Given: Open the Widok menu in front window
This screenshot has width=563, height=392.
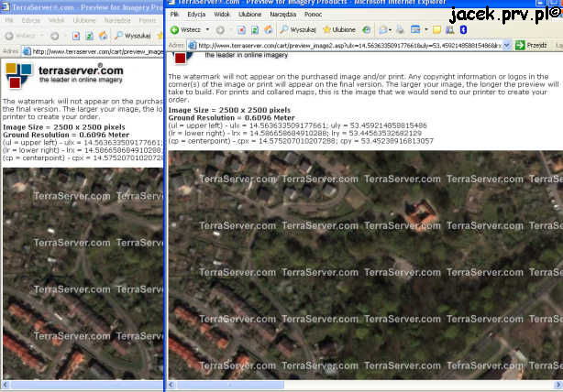Looking at the screenshot, I should tap(222, 15).
